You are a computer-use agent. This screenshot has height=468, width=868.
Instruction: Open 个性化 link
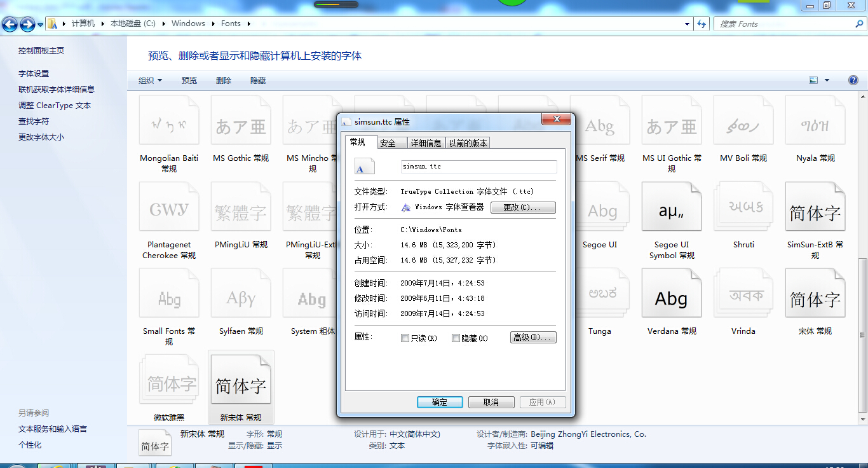[x=30, y=445]
